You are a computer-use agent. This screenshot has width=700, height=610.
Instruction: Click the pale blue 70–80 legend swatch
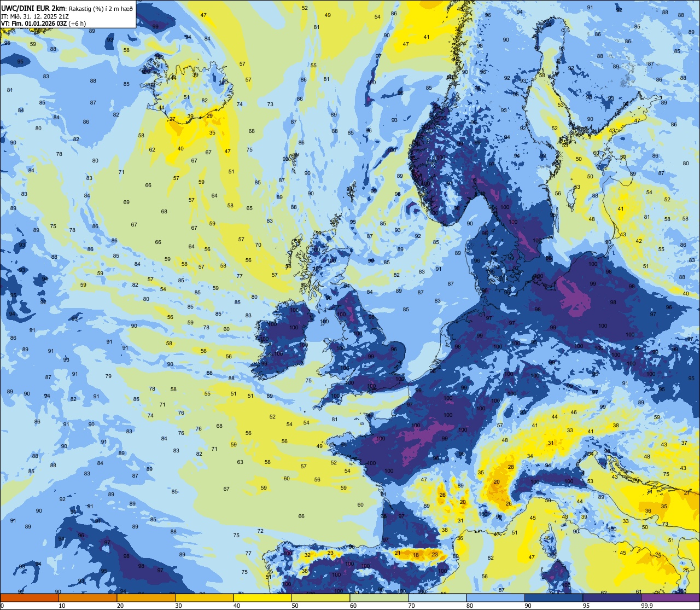click(x=437, y=597)
